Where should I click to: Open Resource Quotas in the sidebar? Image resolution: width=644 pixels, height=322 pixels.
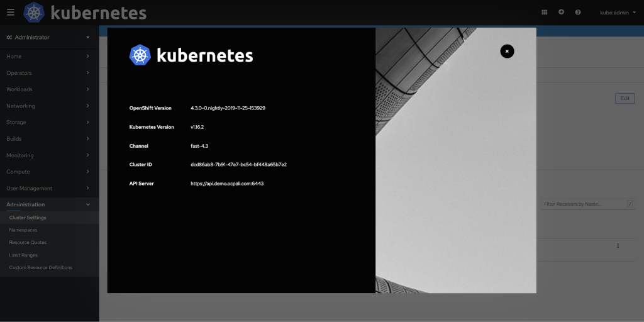pos(49,242)
